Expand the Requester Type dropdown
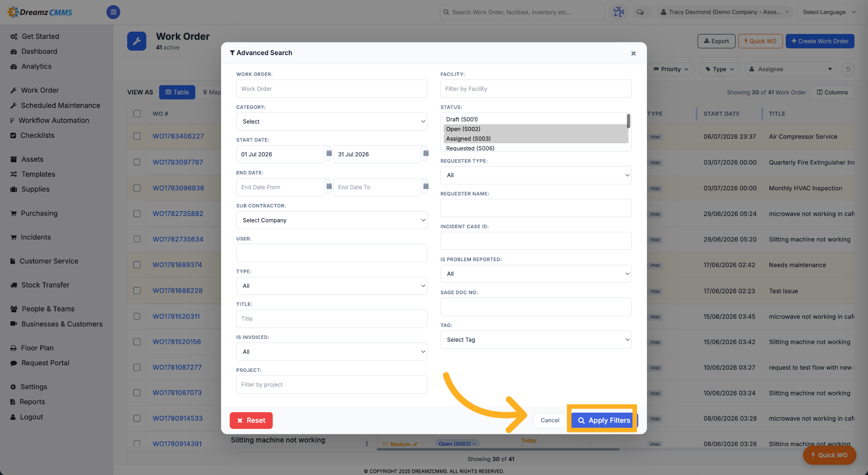 coord(536,175)
